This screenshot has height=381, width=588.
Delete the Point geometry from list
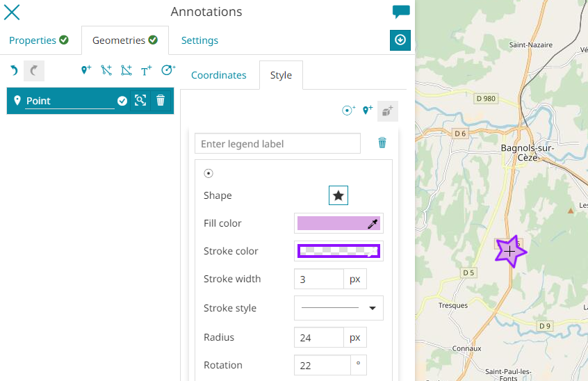coord(161,101)
